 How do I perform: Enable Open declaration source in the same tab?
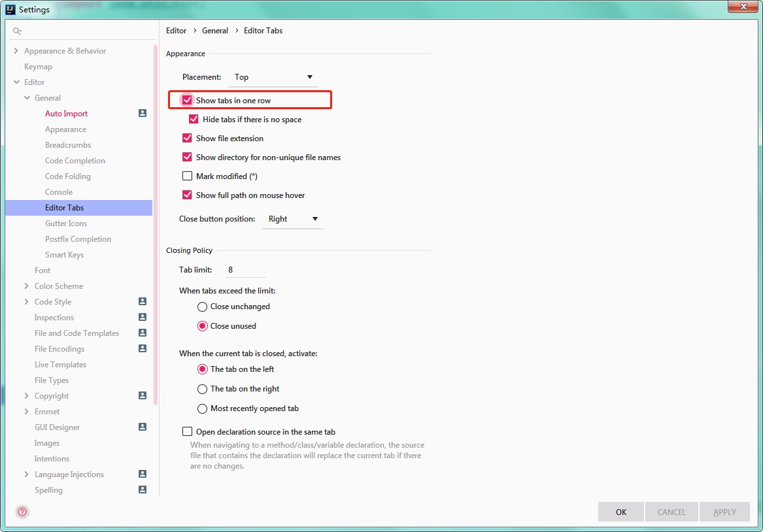[x=187, y=431]
